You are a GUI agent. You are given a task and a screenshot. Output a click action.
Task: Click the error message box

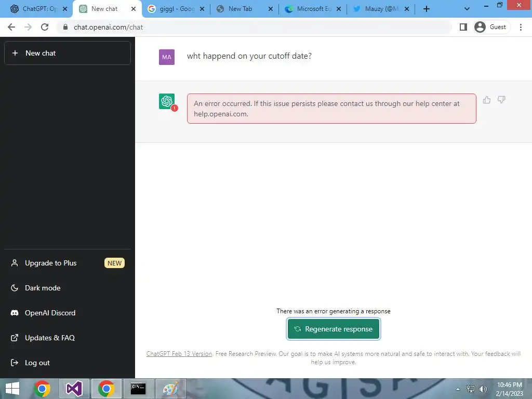[x=331, y=109]
